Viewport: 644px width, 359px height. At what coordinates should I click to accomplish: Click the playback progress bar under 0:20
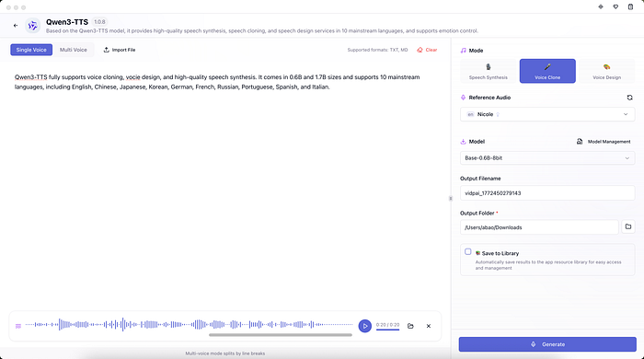pyautogui.click(x=387, y=330)
